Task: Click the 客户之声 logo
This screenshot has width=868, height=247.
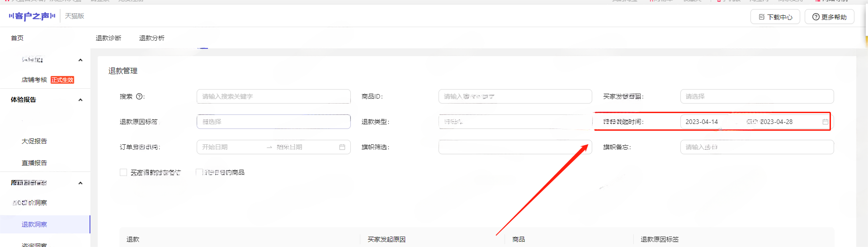Action: click(32, 16)
